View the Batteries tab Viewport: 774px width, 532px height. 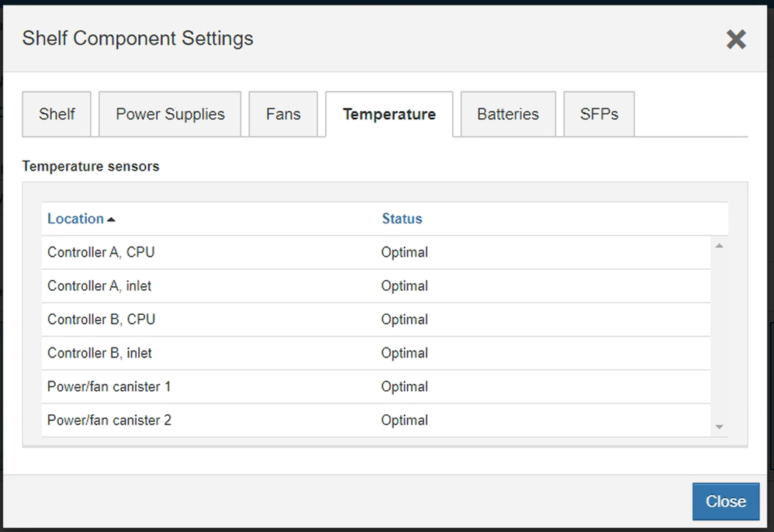tap(508, 114)
